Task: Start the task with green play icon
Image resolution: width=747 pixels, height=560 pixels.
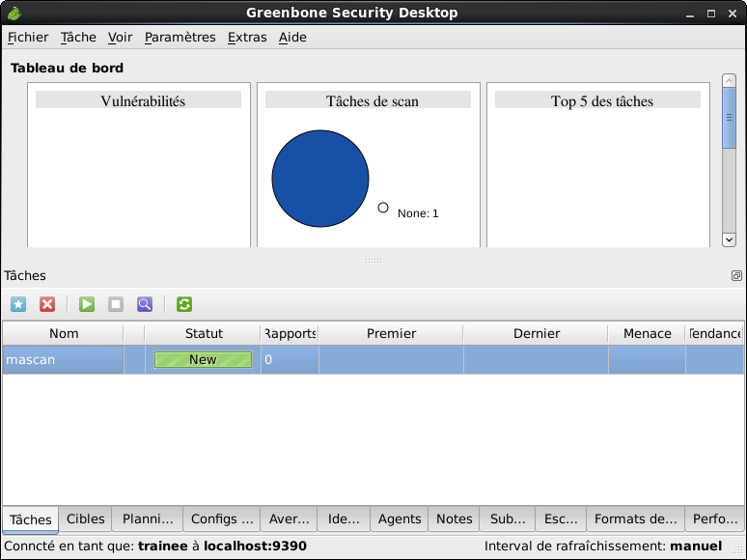Action: pos(87,304)
